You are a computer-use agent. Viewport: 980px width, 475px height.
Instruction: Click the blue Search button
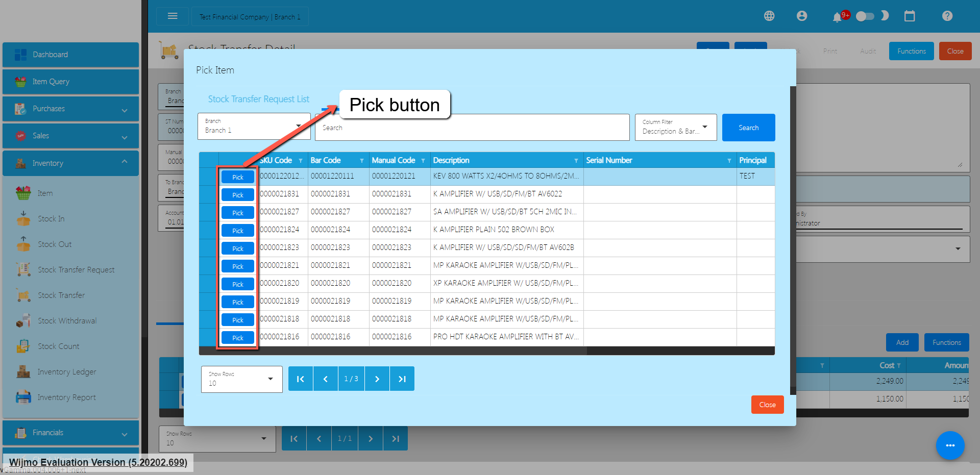(748, 128)
